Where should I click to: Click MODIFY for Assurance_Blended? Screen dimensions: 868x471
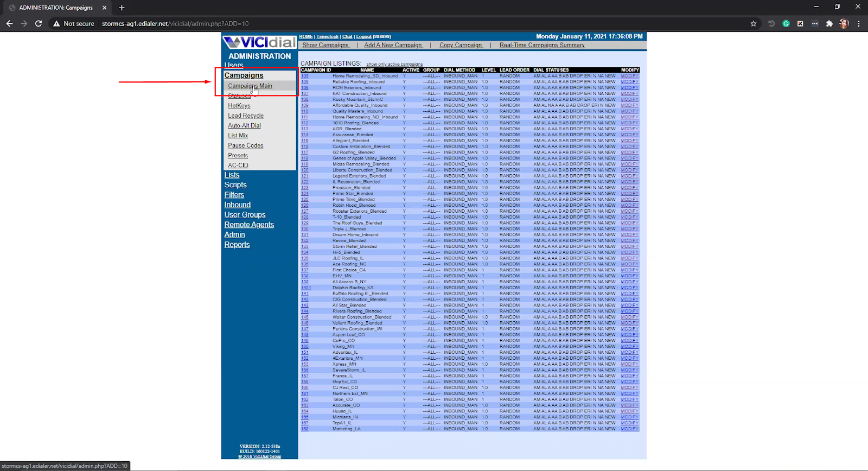click(629, 135)
